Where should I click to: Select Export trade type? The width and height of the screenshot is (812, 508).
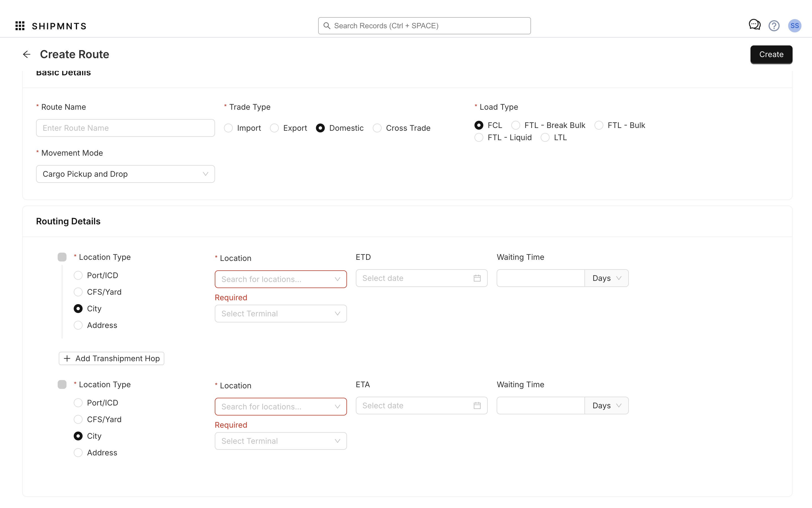click(288, 128)
